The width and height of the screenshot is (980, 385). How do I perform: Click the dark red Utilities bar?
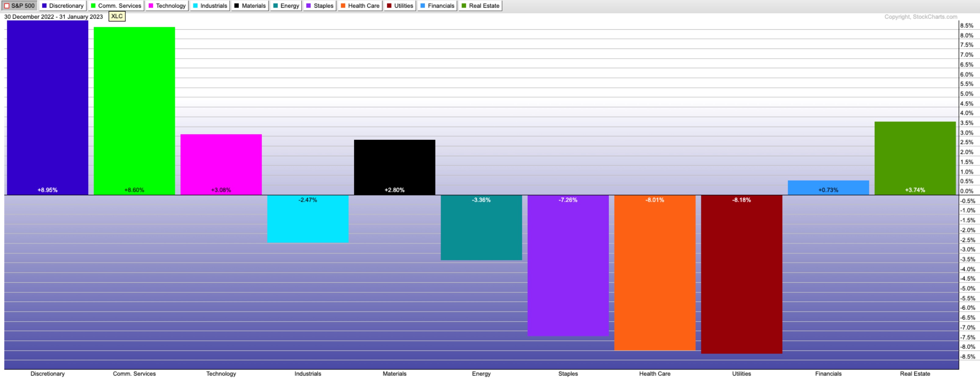tap(741, 274)
